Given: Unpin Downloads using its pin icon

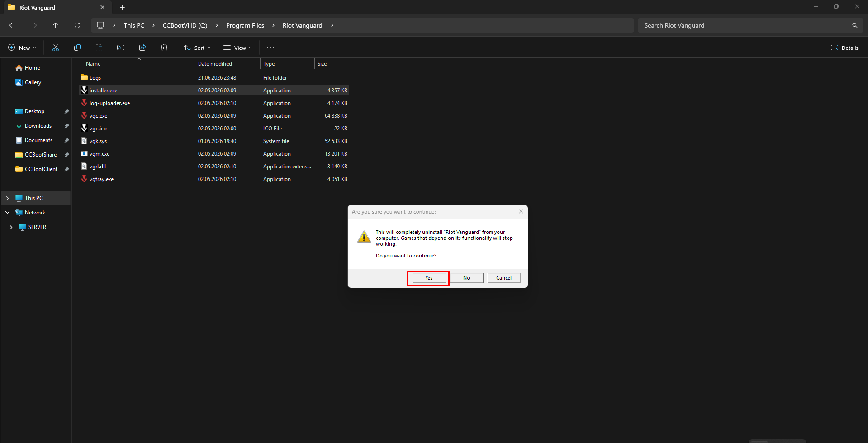Looking at the screenshot, I should (66, 126).
